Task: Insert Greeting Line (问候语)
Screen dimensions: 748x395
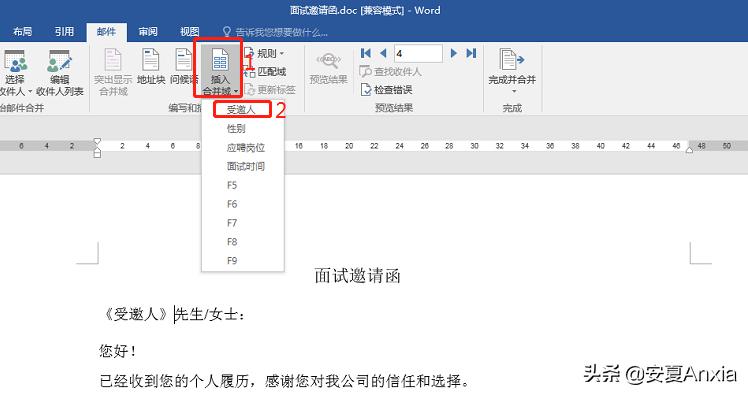Action: (184, 67)
